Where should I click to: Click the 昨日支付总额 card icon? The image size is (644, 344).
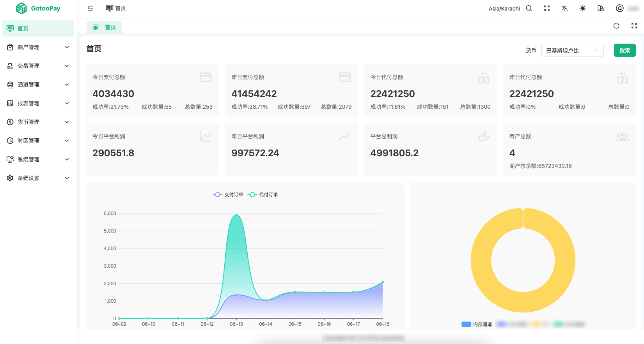(345, 77)
